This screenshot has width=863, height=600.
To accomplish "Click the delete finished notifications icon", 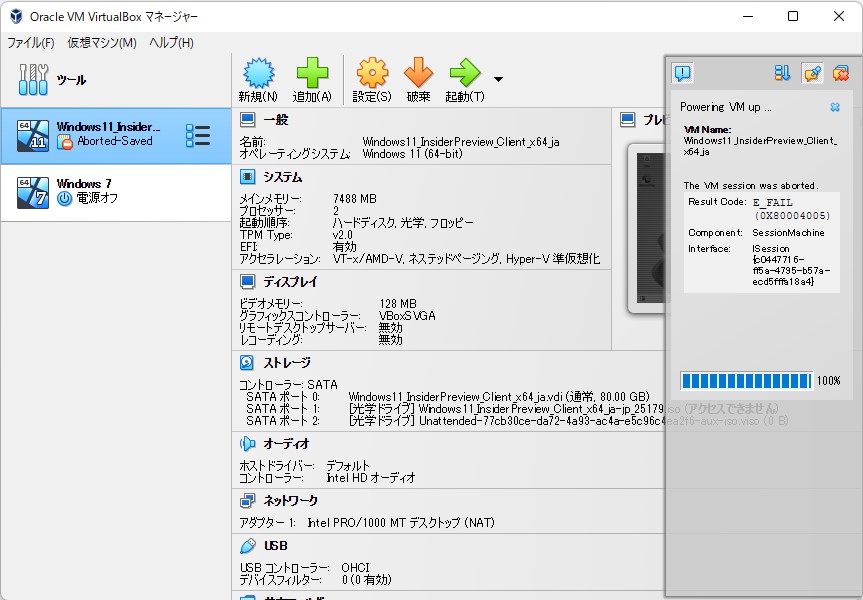I will click(840, 73).
